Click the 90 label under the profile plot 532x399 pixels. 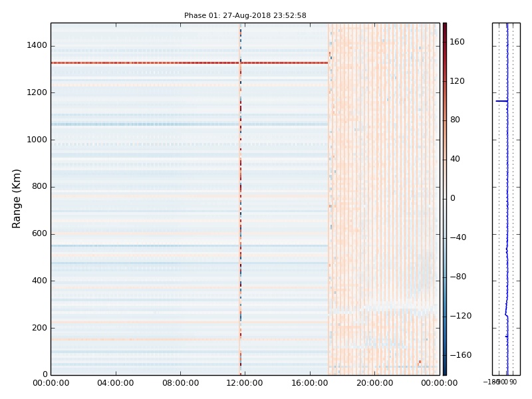pos(513,382)
